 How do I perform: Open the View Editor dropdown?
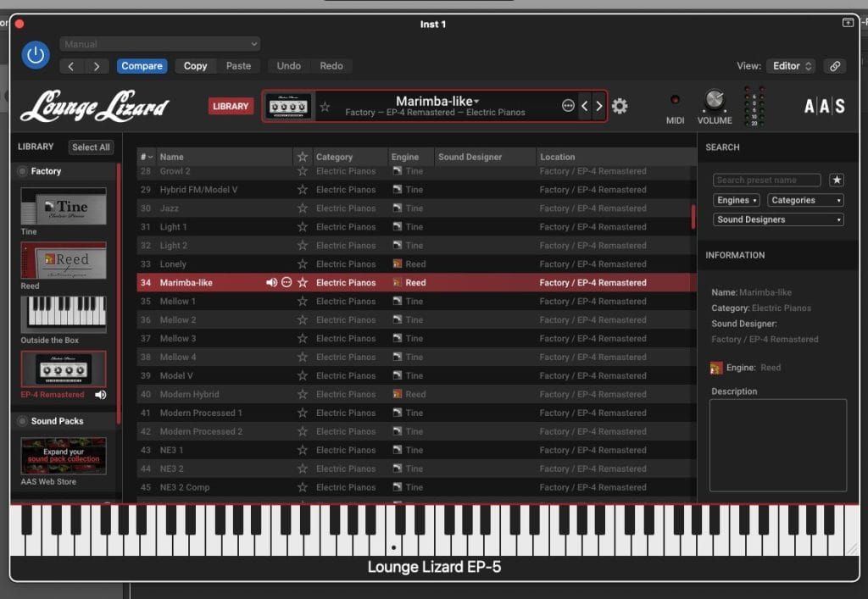(x=791, y=66)
